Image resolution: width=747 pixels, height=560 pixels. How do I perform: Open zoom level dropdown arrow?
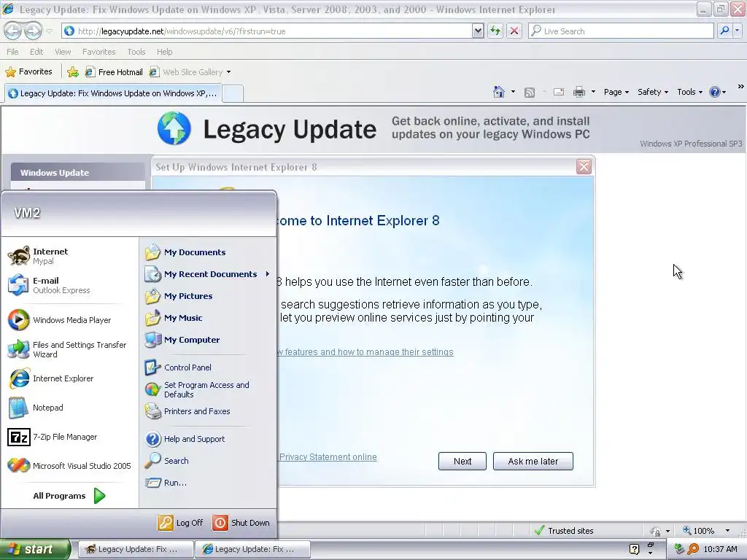[x=727, y=531]
